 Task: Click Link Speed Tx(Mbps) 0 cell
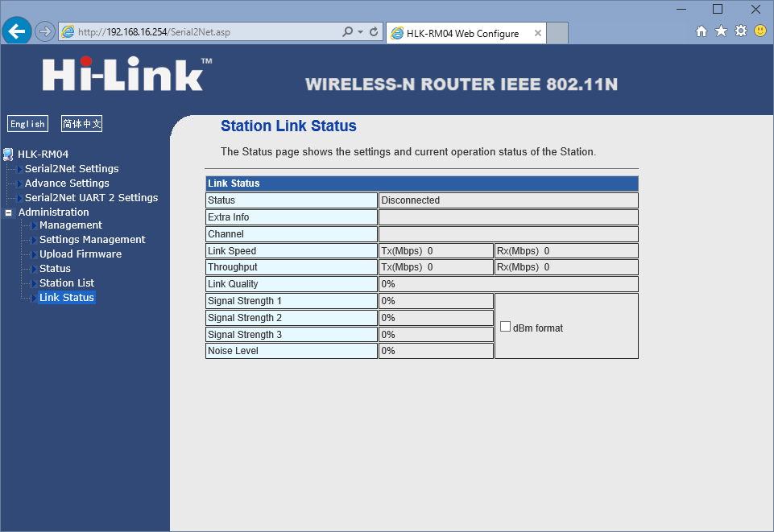pos(436,251)
